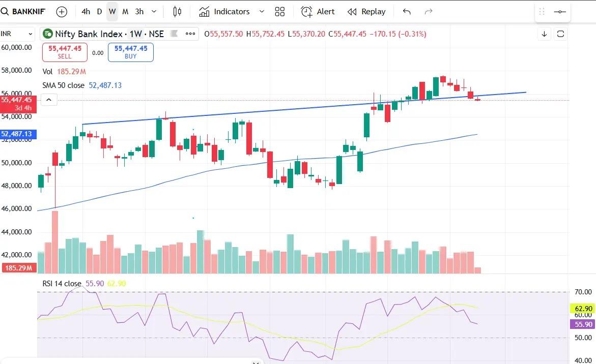Undo the last chart action
Screen dimensions: 596x364
407,11
